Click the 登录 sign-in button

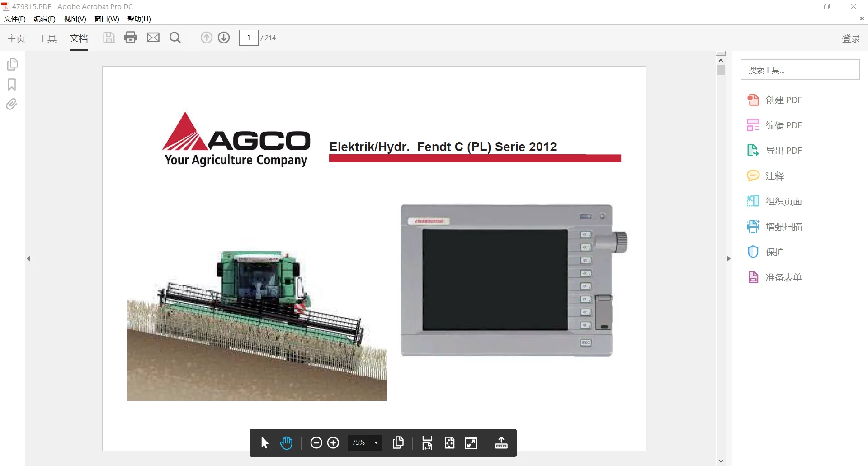tap(851, 38)
